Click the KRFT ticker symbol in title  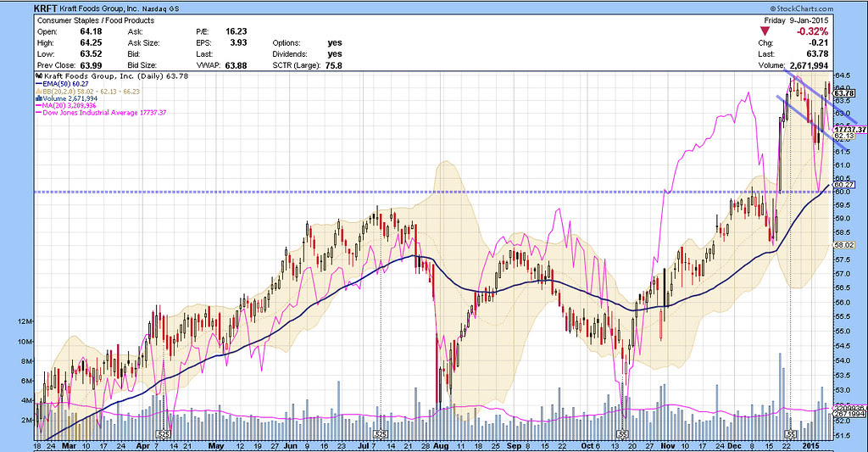pyautogui.click(x=46, y=8)
